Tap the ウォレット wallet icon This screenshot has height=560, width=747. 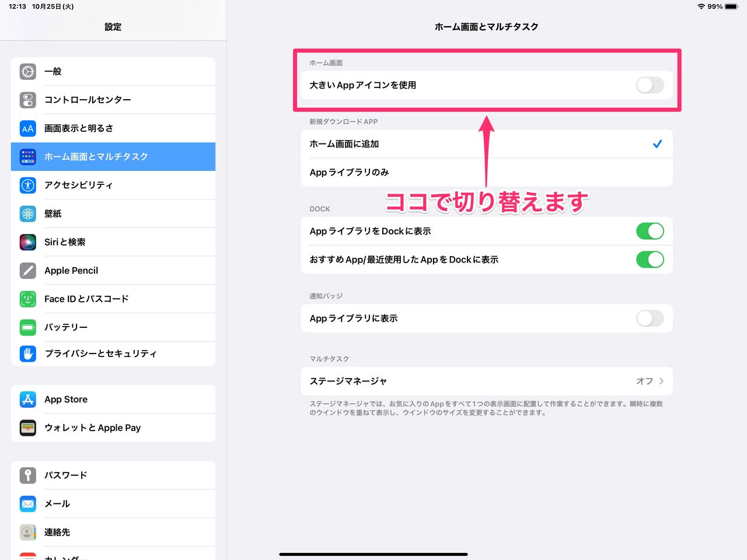pyautogui.click(x=28, y=428)
